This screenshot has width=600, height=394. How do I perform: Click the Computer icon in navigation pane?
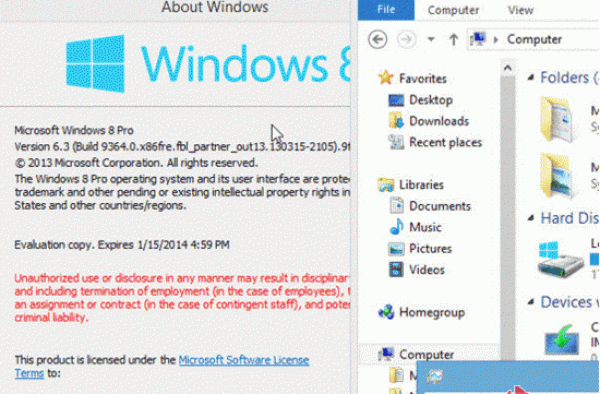pyautogui.click(x=386, y=354)
